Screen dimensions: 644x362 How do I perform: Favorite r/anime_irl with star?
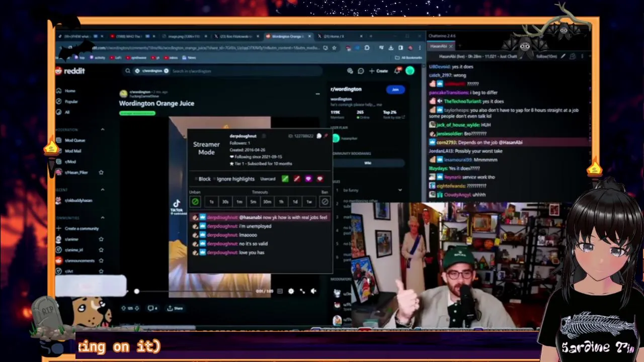tap(101, 250)
